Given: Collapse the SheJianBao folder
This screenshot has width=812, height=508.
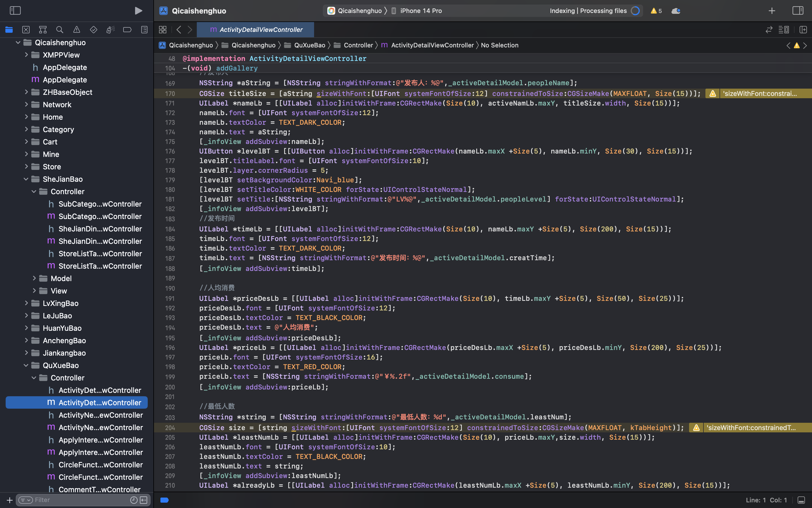Looking at the screenshot, I should pyautogui.click(x=26, y=179).
